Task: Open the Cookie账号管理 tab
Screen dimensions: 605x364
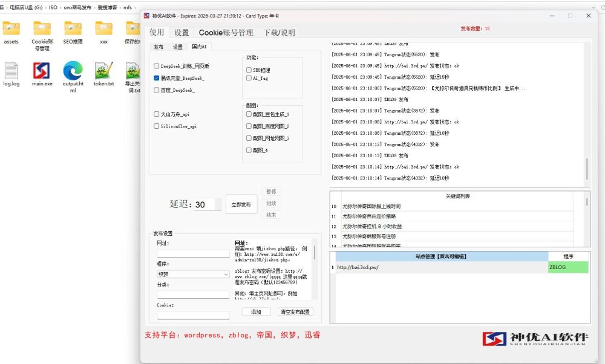Action: tap(226, 33)
